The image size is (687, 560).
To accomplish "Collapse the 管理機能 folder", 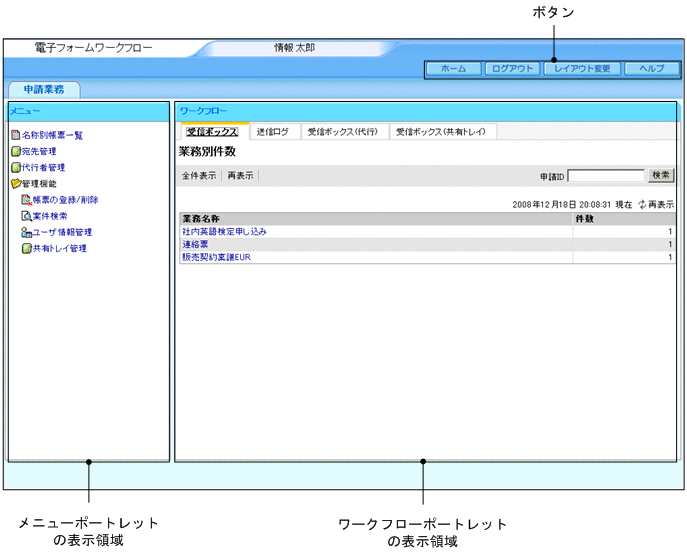I will click(x=15, y=184).
